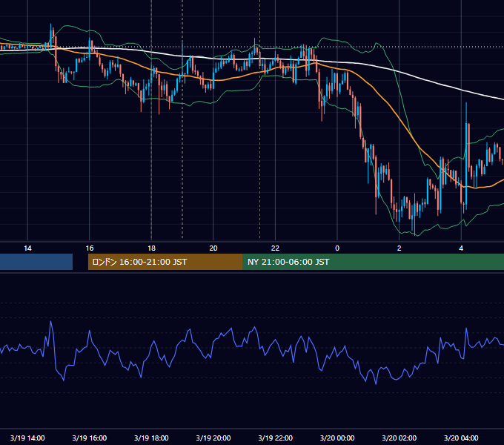
Task: Click the 20 hour label on chart axis
Action: point(213,248)
